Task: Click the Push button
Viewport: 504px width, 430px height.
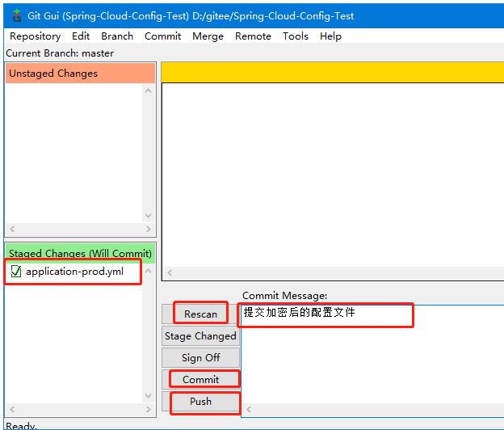Action: [200, 401]
